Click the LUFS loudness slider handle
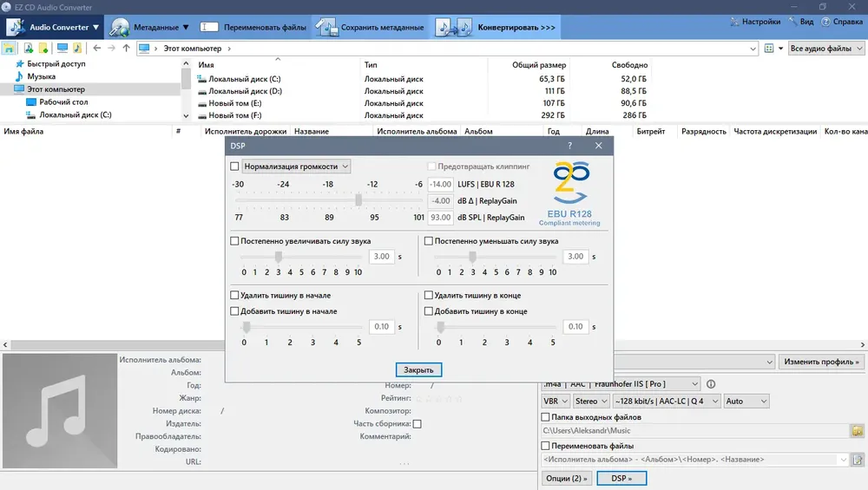Viewport: 868px width, 490px height. [x=358, y=200]
